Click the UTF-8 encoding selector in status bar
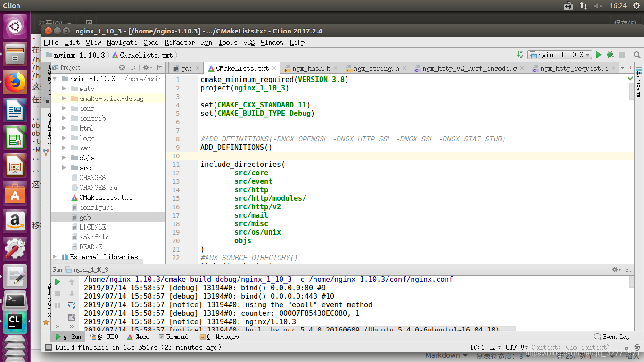644x362 pixels. point(517,347)
